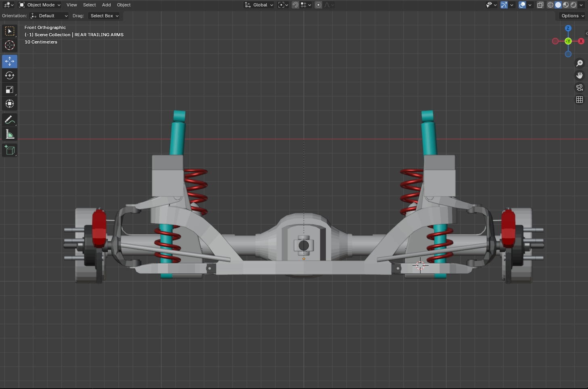
Task: Switch to wireframe viewport shading
Action: [550, 5]
